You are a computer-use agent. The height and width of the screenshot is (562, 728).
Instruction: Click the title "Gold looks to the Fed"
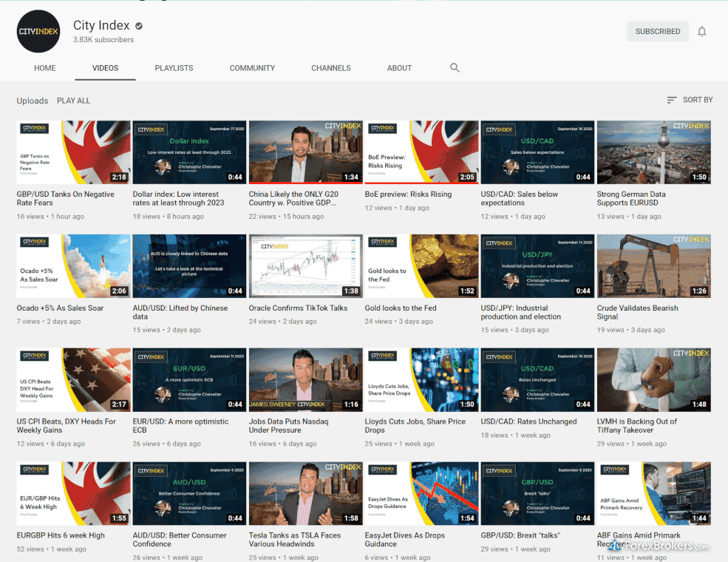pyautogui.click(x=401, y=308)
